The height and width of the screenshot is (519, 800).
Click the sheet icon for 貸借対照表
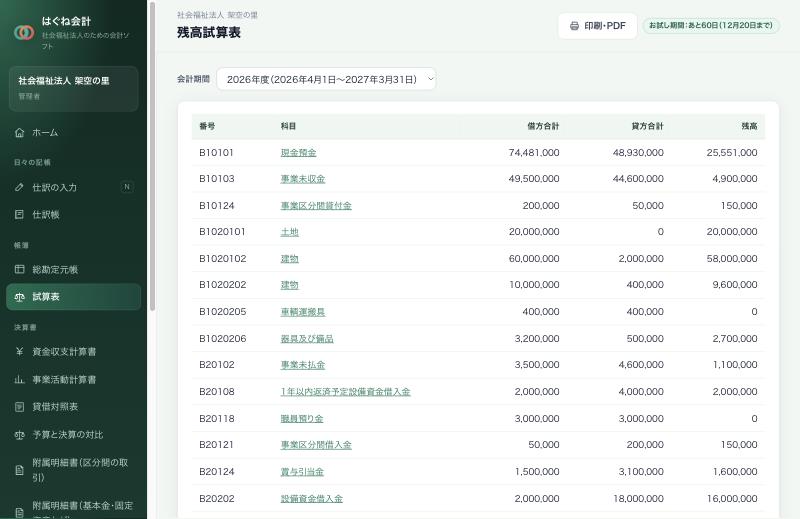coord(19,407)
